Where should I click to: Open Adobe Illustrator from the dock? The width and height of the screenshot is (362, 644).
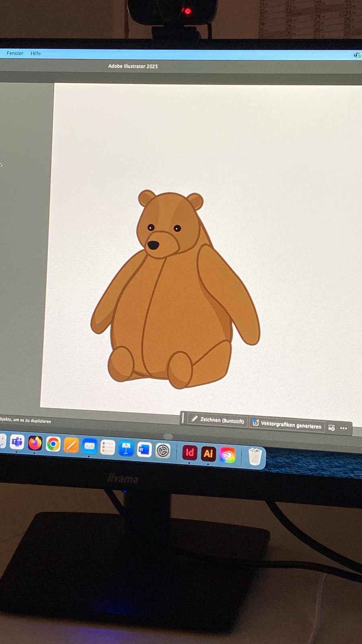[208, 454]
